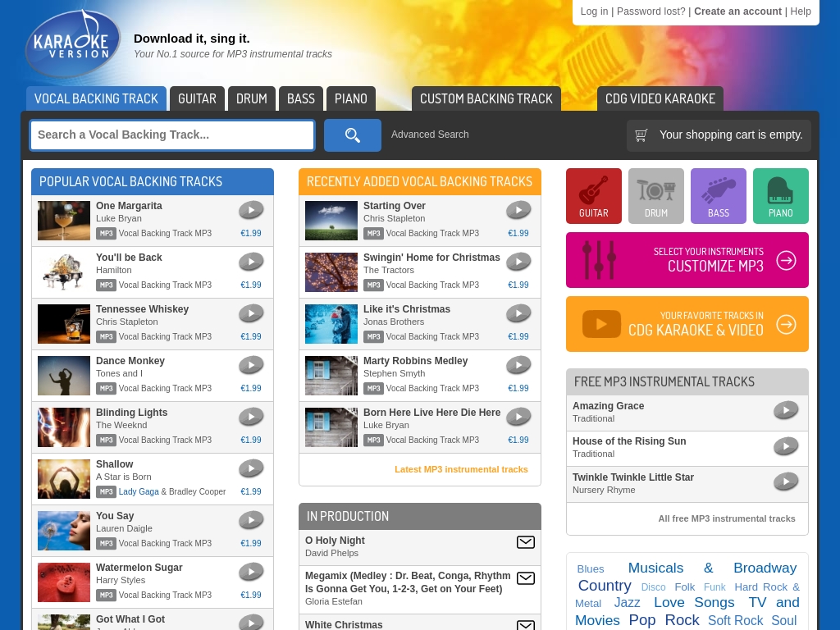The width and height of the screenshot is (840, 630).
Task: Play preview of Blinding Lights
Action: point(251,417)
